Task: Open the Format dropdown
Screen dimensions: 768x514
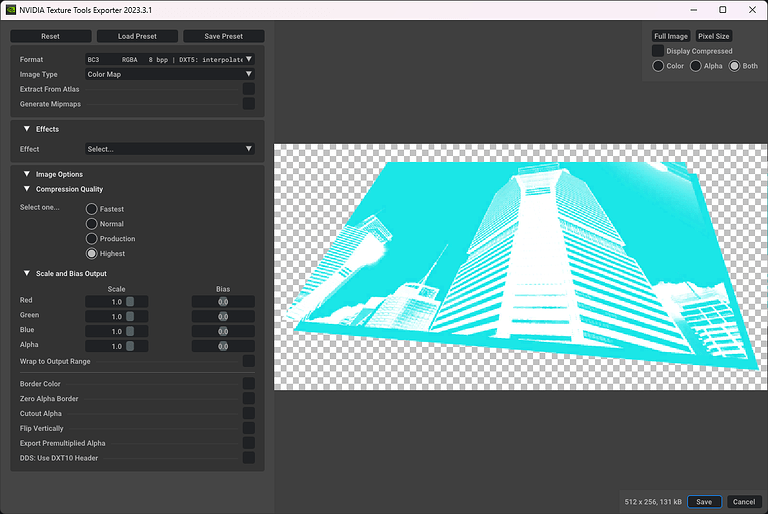Action: [169, 59]
